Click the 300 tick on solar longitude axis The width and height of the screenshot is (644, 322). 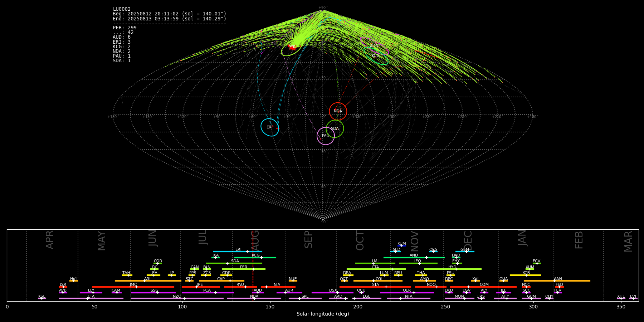pos(533,307)
